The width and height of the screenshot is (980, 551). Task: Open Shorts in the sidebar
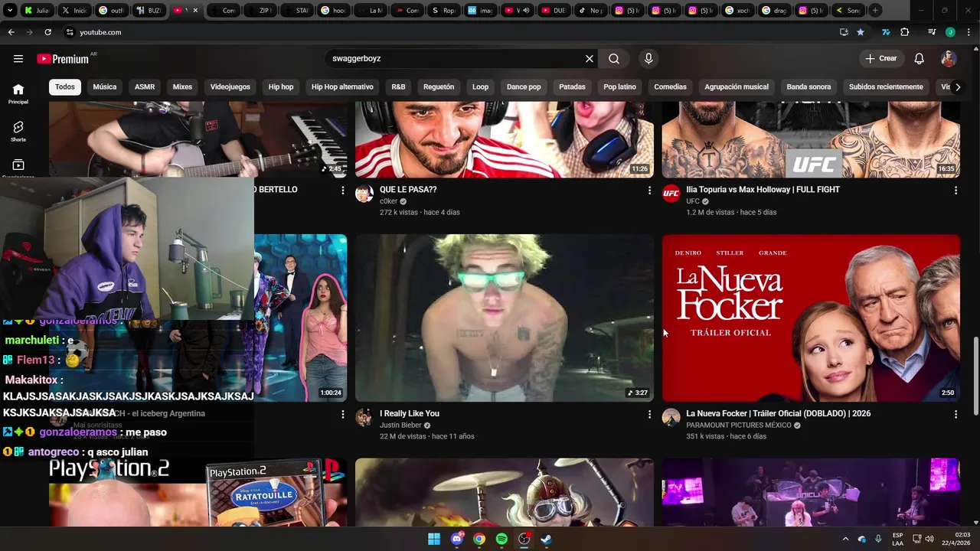(x=18, y=131)
